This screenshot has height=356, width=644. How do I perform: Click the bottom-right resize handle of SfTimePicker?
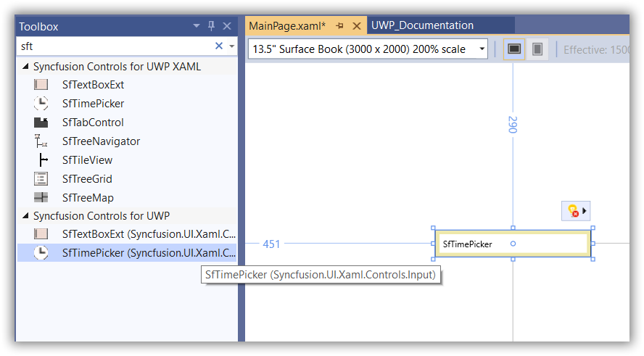coord(593,259)
